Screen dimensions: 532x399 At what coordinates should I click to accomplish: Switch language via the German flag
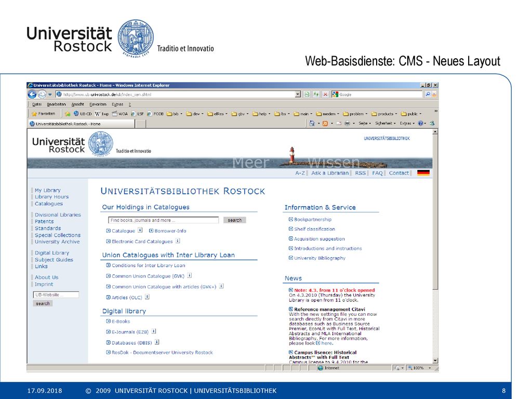click(423, 172)
